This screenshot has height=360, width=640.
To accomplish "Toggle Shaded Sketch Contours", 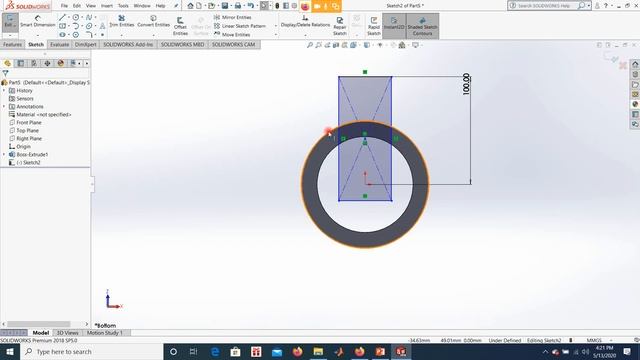I will (422, 26).
